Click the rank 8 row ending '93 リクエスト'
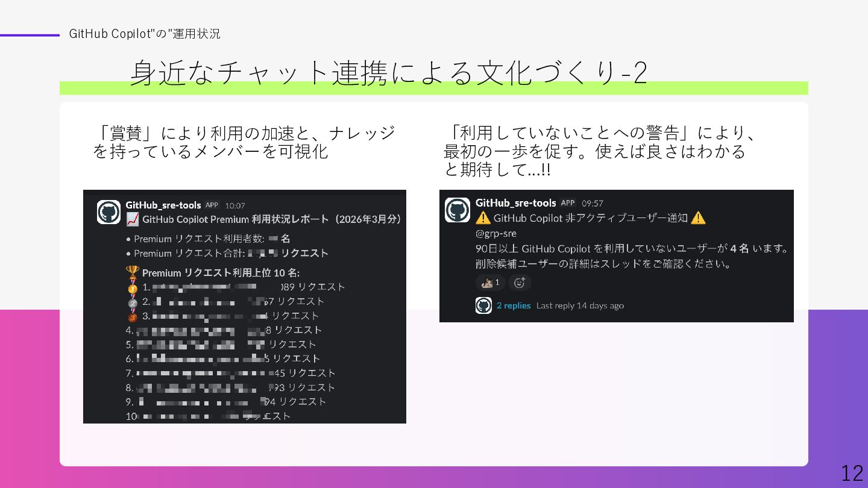 click(x=230, y=388)
